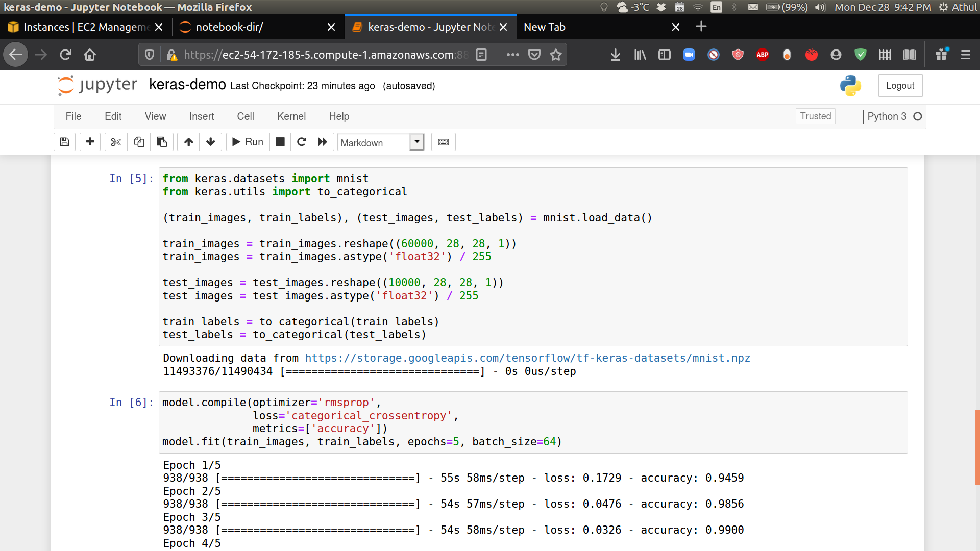Click the Interrupt kernel icon
This screenshot has height=551, width=980.
pos(279,142)
